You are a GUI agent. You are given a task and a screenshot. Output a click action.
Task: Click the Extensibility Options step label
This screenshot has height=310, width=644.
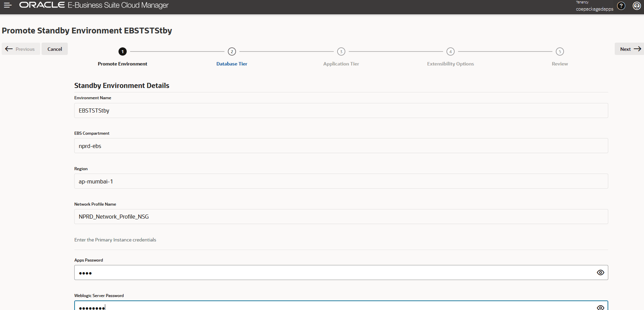[451, 64]
